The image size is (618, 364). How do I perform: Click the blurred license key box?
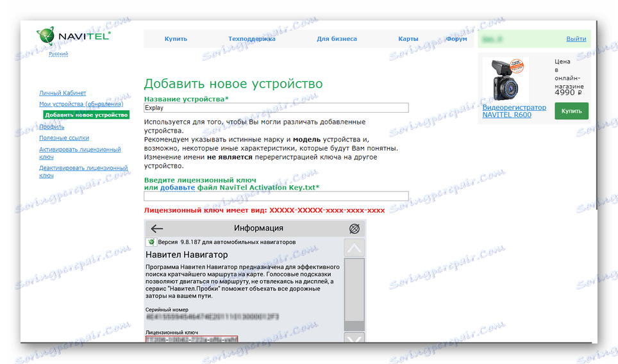(x=192, y=339)
